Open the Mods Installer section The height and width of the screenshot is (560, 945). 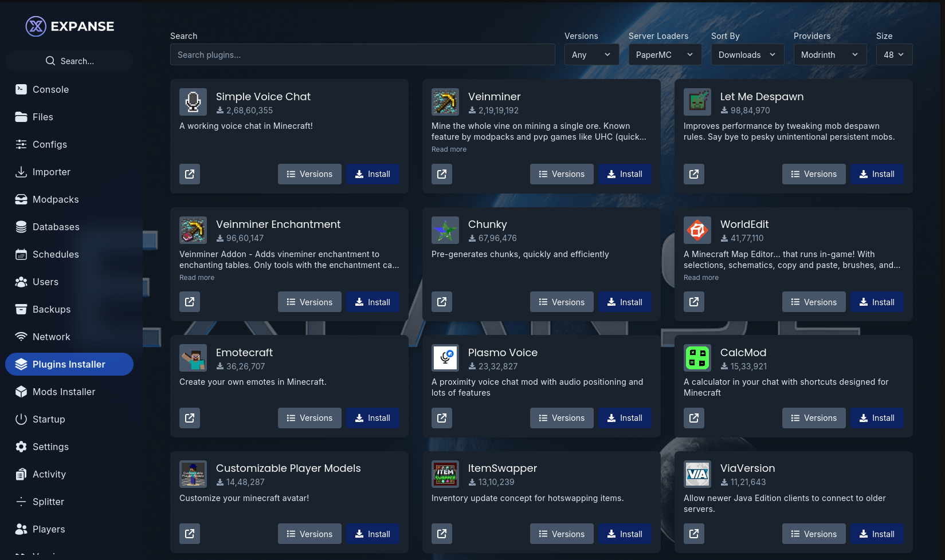click(64, 392)
